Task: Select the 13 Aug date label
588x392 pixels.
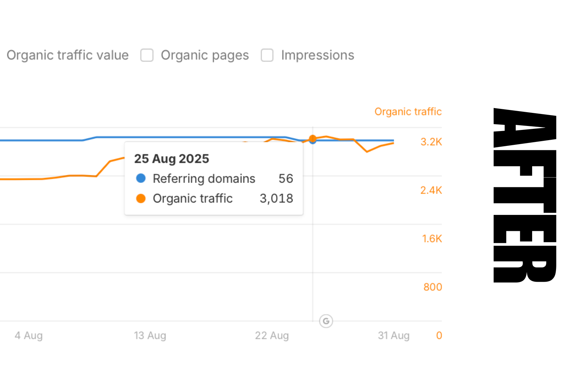Action: 150,335
